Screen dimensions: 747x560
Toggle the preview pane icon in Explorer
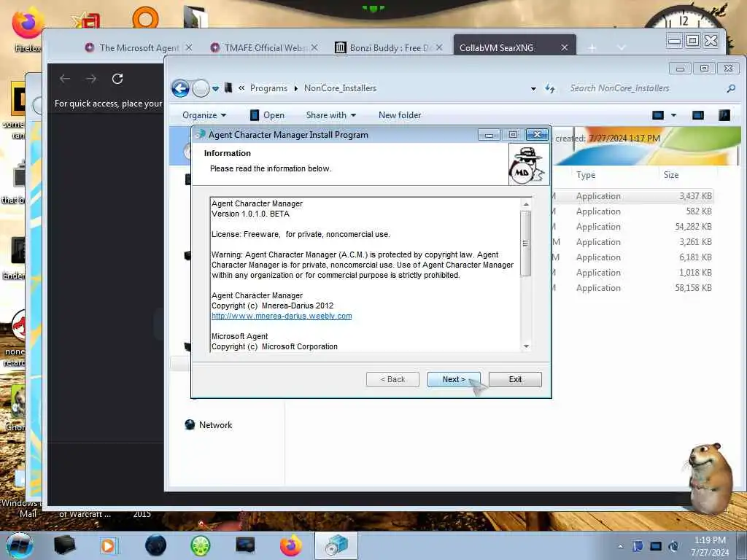click(698, 115)
